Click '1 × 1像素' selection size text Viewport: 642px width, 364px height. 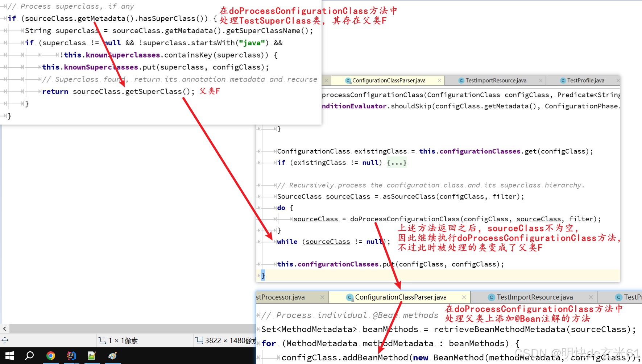[123, 340]
